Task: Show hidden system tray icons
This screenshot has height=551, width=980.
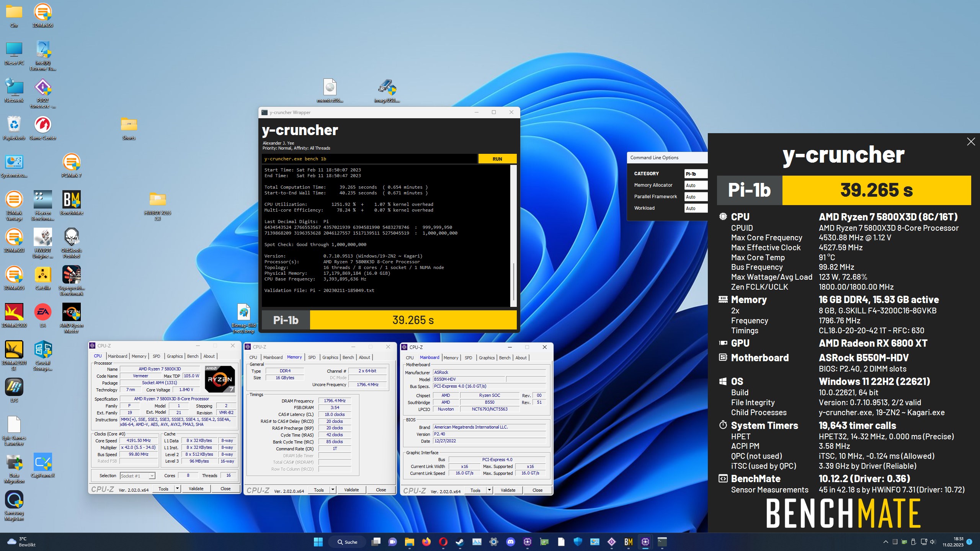Action: point(885,542)
